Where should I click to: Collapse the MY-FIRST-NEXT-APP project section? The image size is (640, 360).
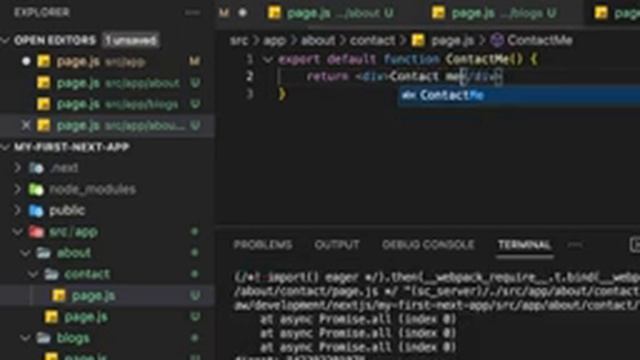point(5,147)
